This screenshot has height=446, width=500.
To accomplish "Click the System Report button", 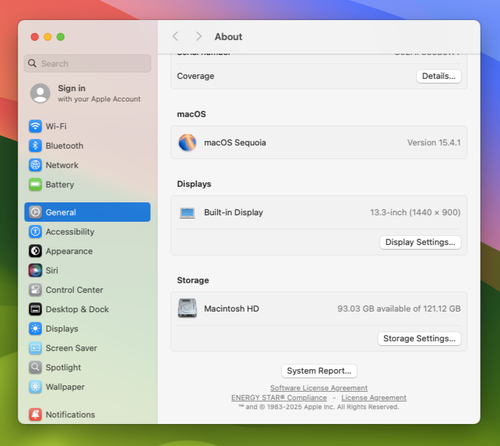I will (x=319, y=371).
